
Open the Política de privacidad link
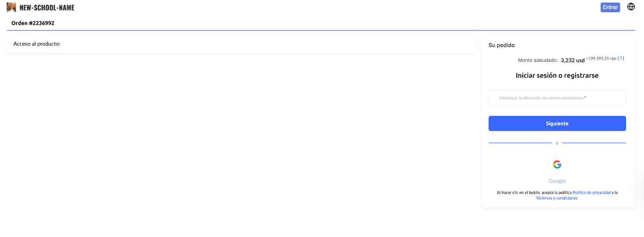[x=591, y=193]
